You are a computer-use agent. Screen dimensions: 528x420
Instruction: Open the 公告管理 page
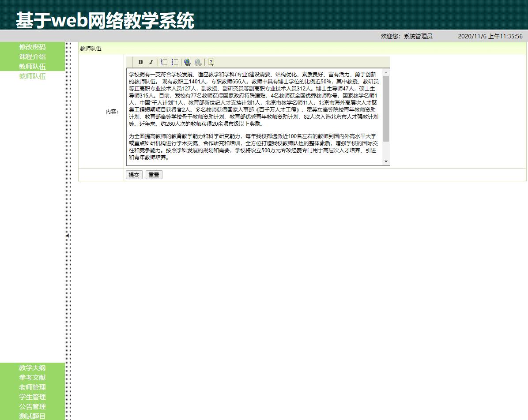(32, 407)
